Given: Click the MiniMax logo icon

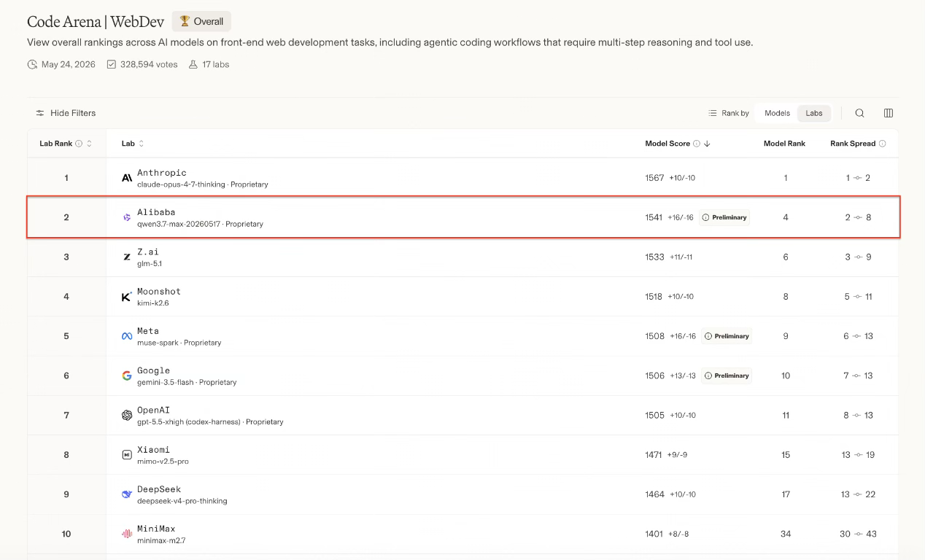Looking at the screenshot, I should (127, 534).
